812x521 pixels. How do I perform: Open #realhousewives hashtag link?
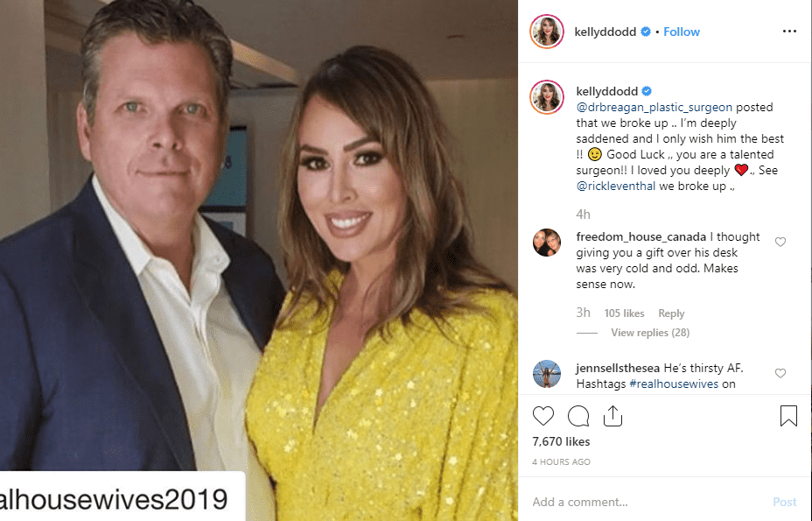(x=674, y=384)
